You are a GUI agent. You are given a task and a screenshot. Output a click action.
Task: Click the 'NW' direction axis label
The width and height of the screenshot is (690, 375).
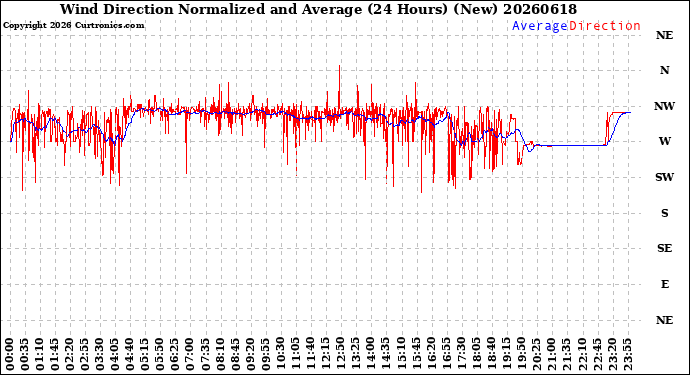pos(664,106)
